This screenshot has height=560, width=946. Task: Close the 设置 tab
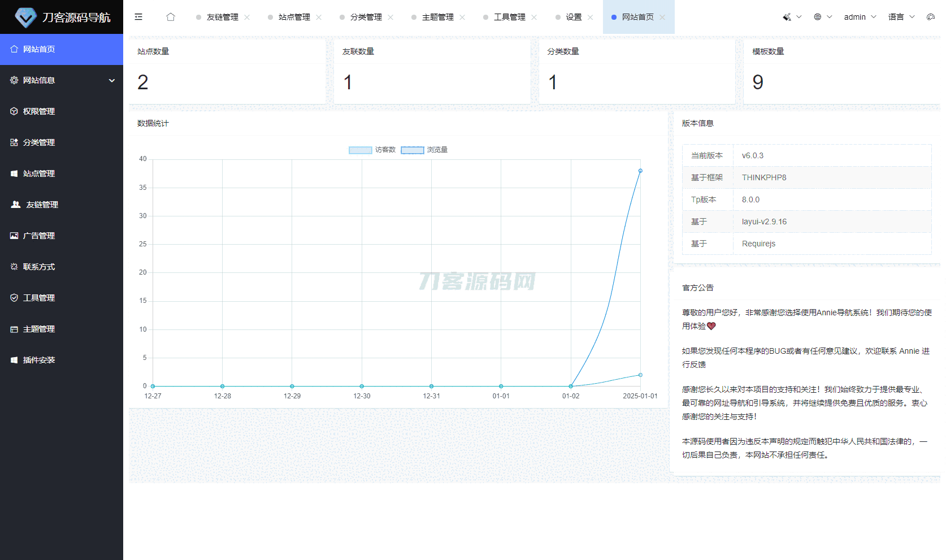pos(590,18)
